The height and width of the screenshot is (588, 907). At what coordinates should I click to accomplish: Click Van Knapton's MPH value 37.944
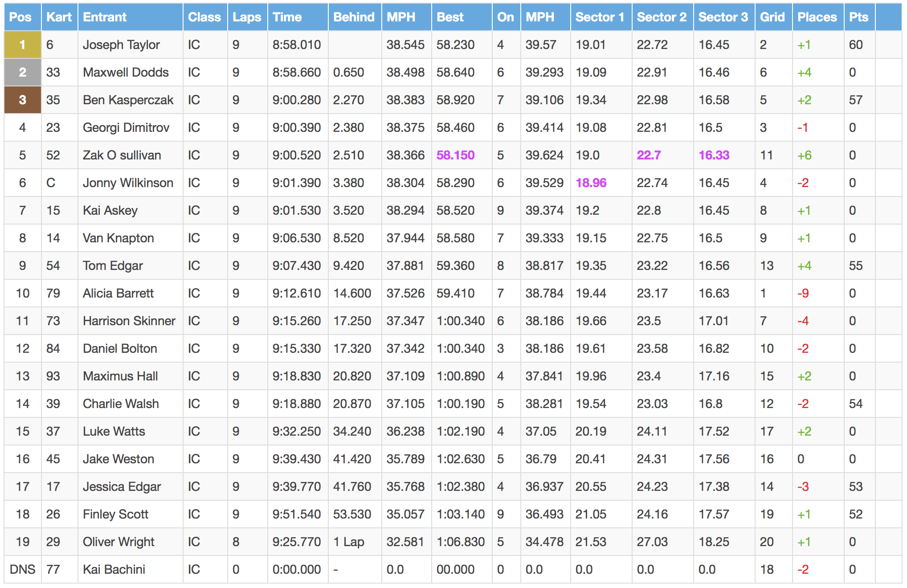[405, 238]
